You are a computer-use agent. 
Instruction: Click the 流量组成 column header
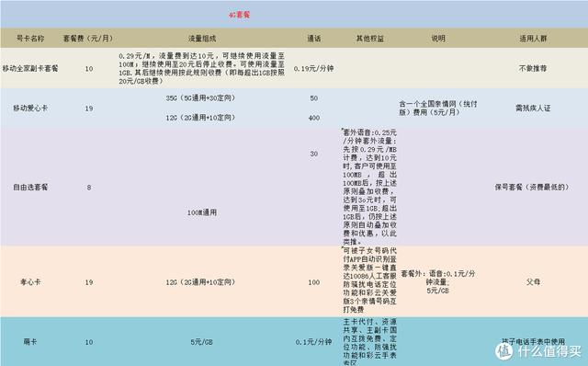(202, 39)
